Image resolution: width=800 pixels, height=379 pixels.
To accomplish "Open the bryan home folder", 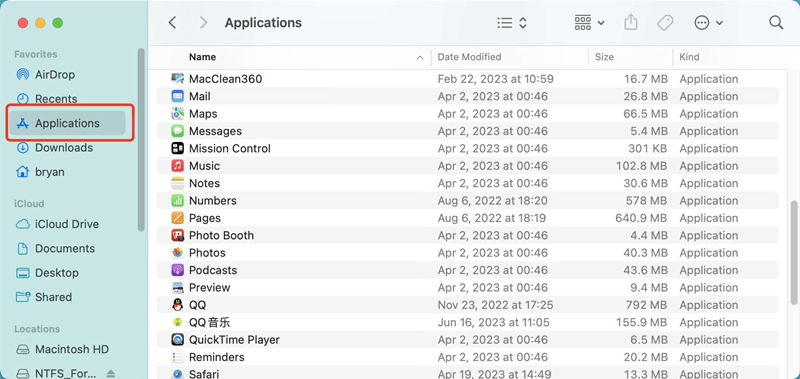I will 67,172.
